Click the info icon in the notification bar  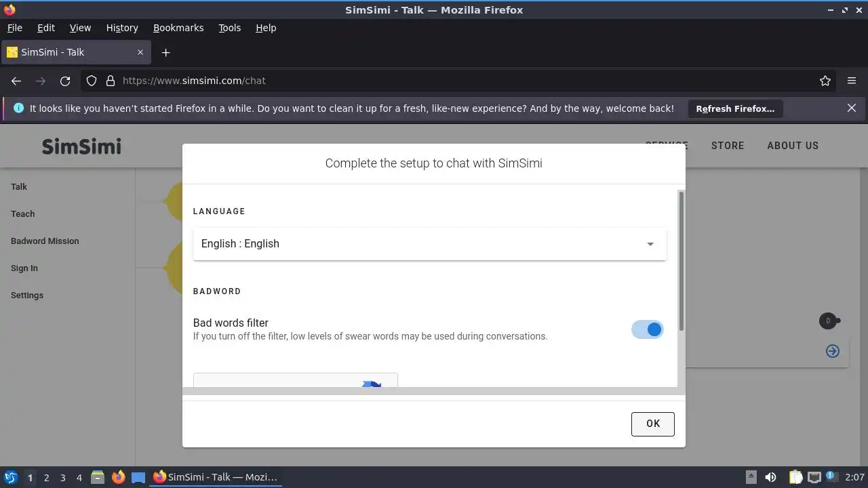click(18, 108)
